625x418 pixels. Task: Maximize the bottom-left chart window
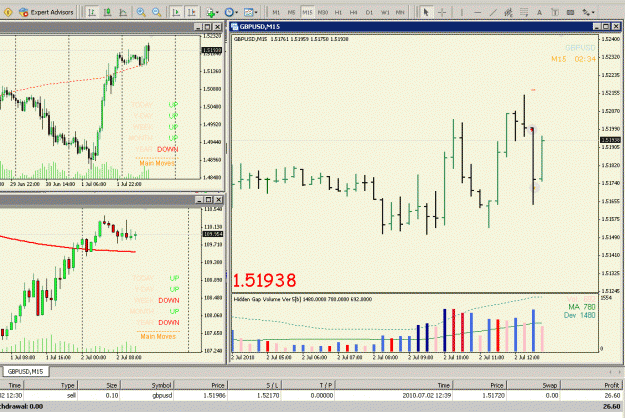(208, 199)
